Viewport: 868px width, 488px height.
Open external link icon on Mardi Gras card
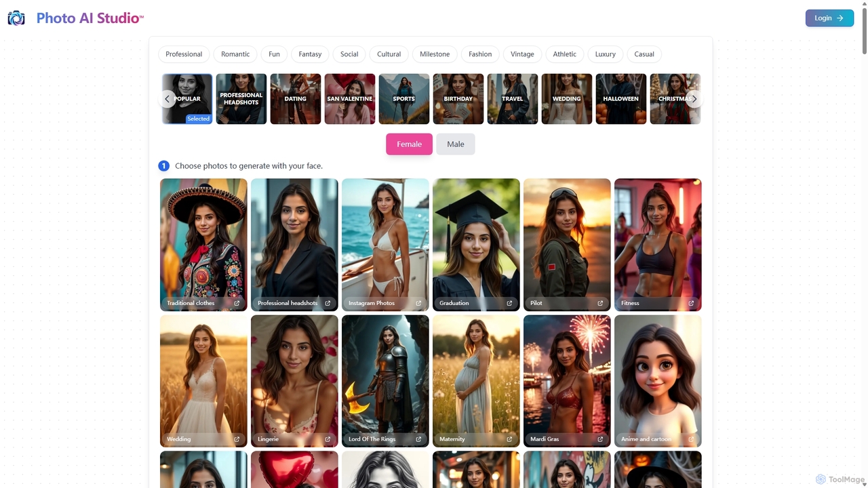600,439
